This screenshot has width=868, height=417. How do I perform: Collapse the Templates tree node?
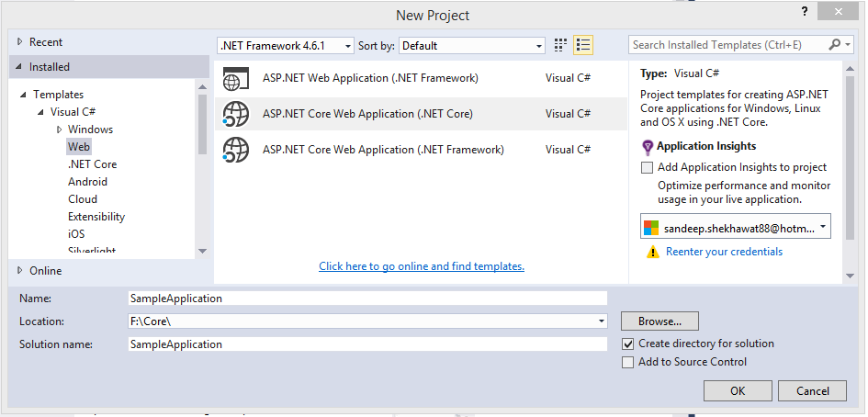[x=23, y=95]
